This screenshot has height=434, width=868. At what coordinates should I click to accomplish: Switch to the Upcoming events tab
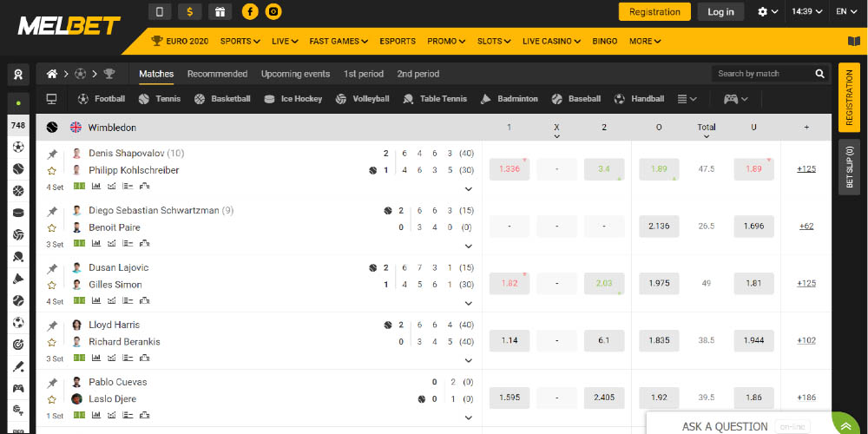tap(295, 74)
